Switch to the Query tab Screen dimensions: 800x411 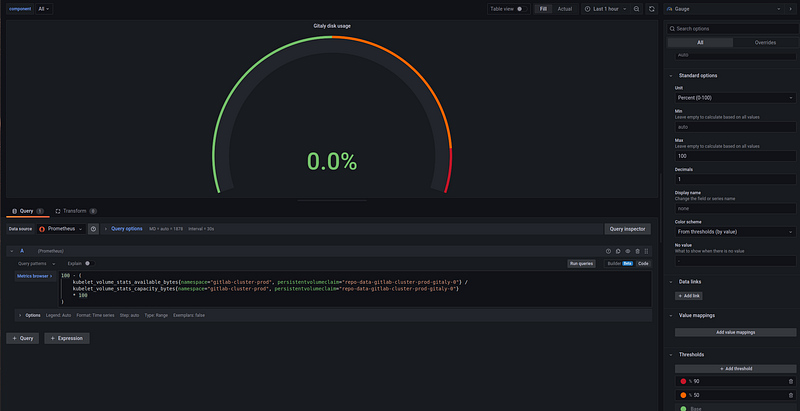pyautogui.click(x=28, y=211)
